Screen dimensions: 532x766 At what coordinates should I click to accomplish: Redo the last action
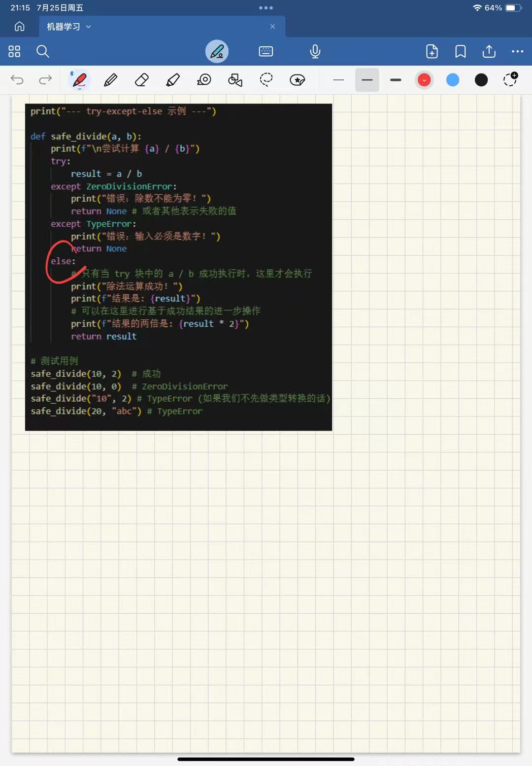click(45, 80)
